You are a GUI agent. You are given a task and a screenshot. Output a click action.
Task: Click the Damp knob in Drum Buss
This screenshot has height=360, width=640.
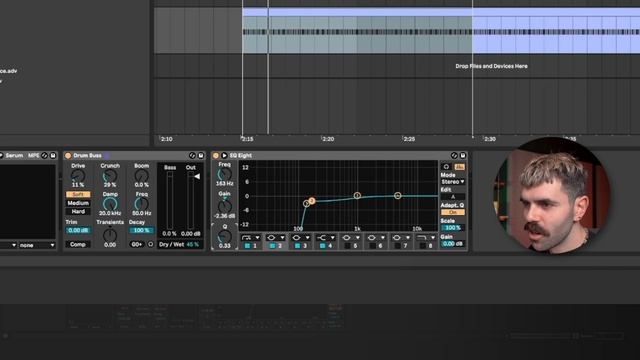coord(110,204)
